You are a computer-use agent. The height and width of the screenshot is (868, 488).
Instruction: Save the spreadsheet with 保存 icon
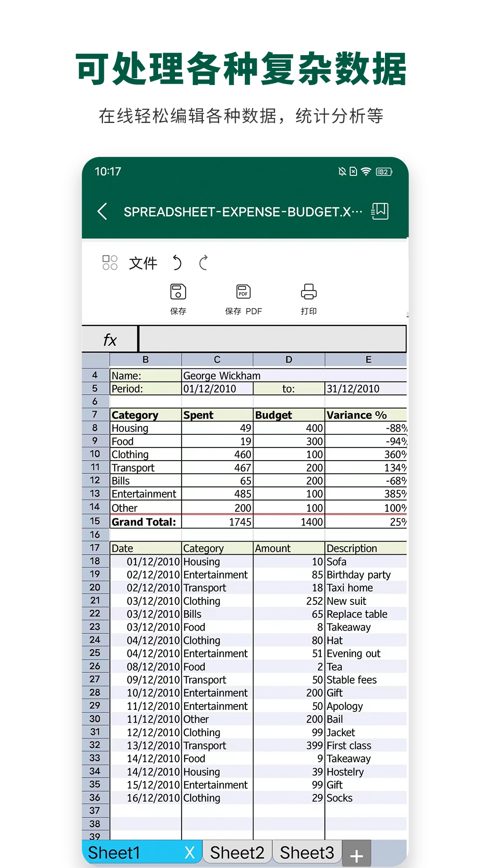[178, 298]
